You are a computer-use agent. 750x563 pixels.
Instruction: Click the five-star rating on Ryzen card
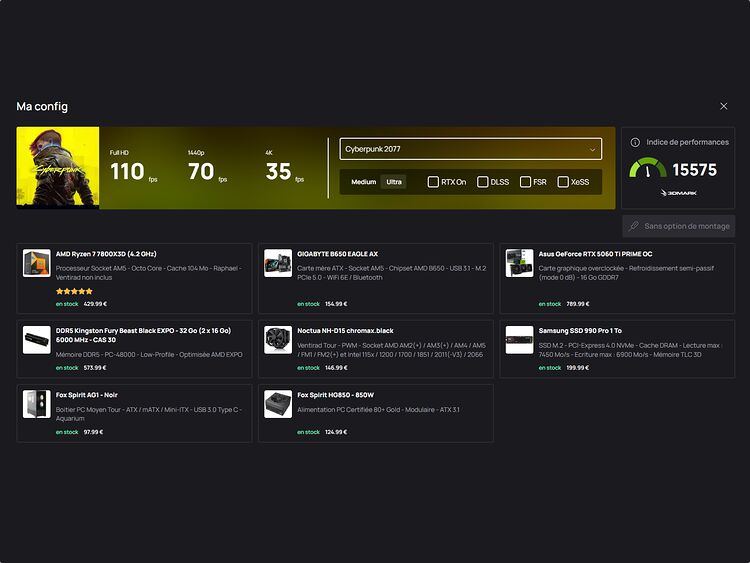[74, 291]
